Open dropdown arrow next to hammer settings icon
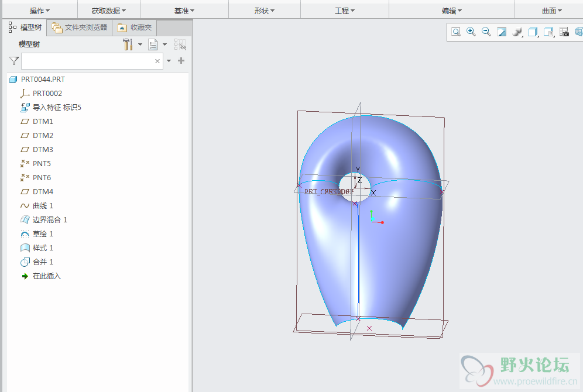 [140, 44]
